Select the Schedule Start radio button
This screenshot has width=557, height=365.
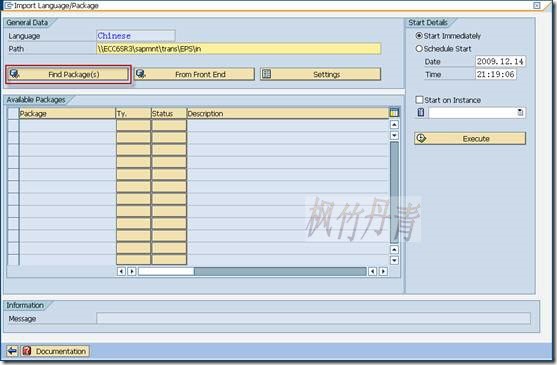pos(419,49)
